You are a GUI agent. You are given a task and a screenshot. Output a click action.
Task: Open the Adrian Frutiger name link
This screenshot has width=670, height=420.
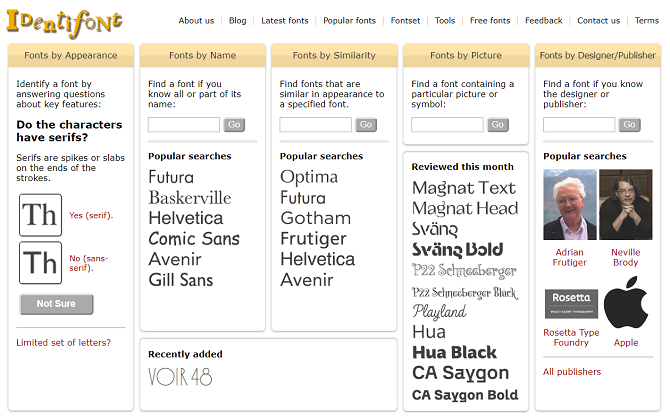[570, 257]
